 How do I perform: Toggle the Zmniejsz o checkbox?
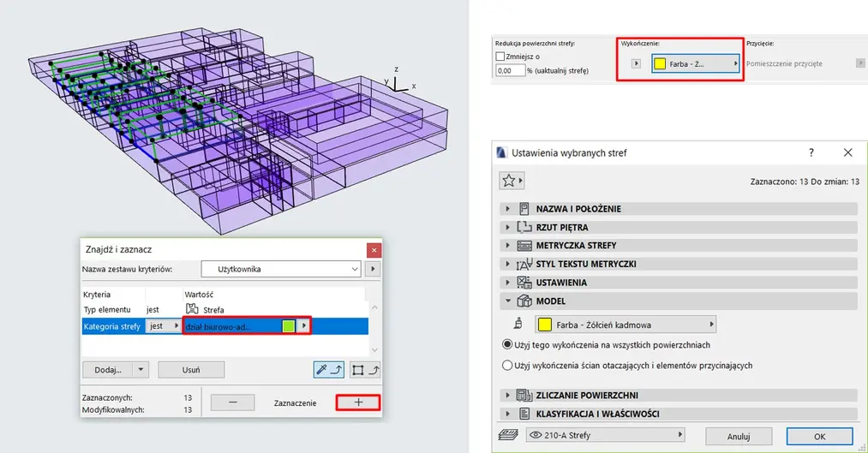[x=500, y=57]
